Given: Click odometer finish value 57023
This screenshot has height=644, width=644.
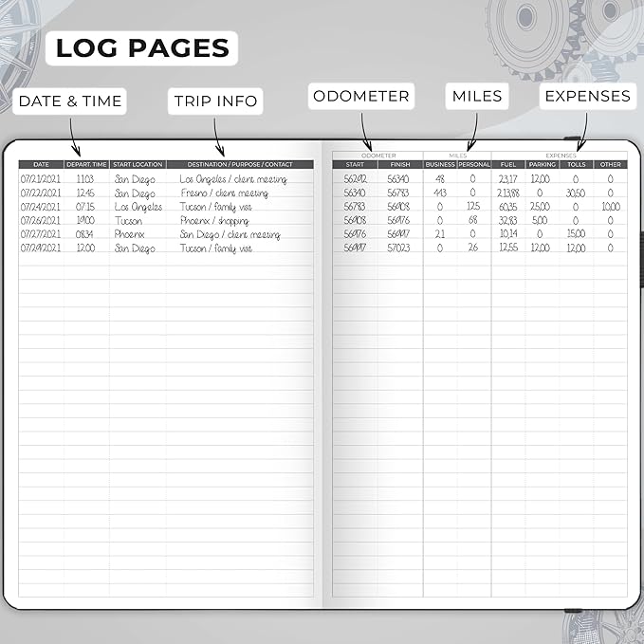Looking at the screenshot, I should tap(398, 248).
